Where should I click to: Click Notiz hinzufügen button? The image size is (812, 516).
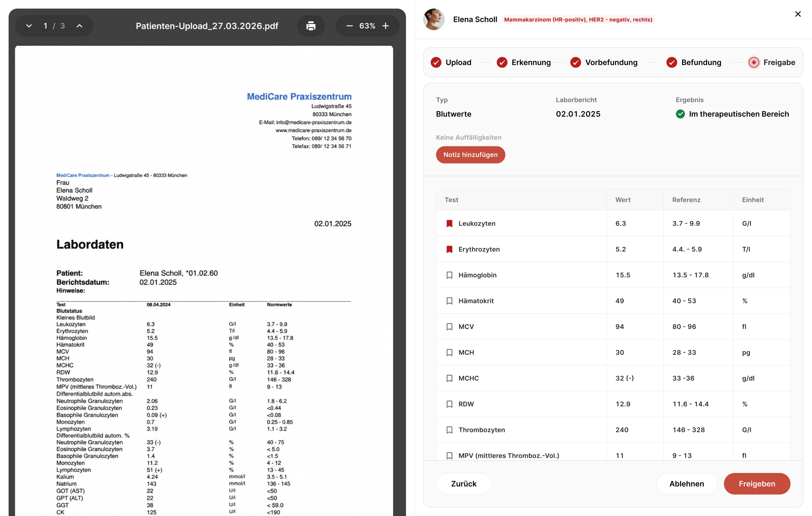[x=470, y=155]
